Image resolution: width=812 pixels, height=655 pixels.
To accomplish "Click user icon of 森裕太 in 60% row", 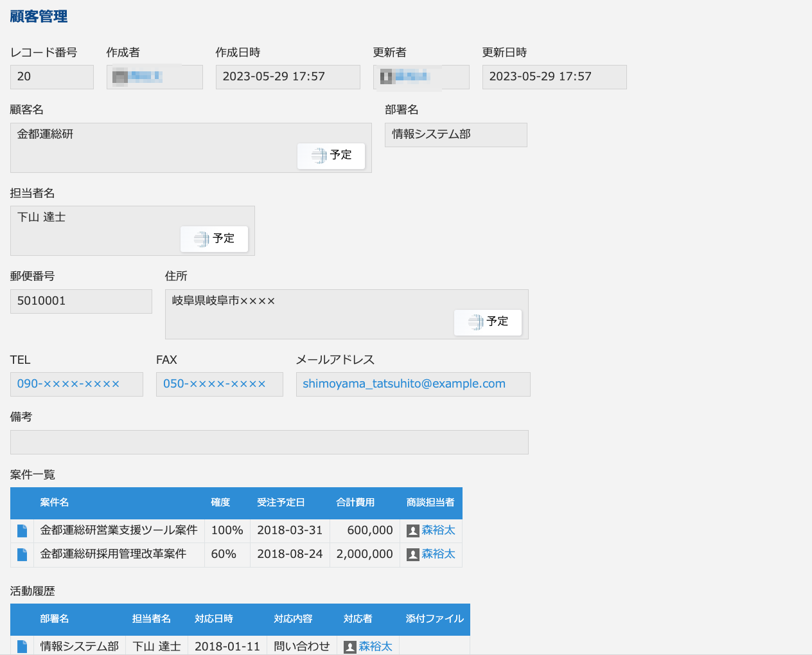I will (413, 555).
